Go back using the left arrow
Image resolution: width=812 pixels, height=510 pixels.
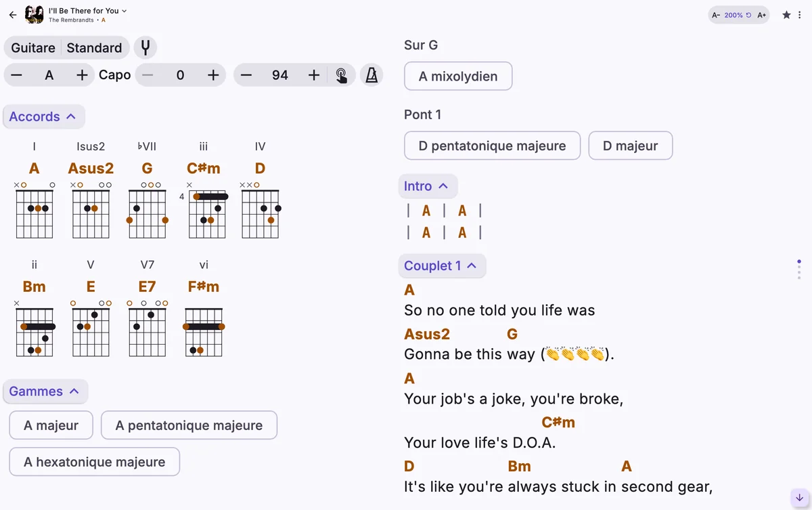coord(13,14)
